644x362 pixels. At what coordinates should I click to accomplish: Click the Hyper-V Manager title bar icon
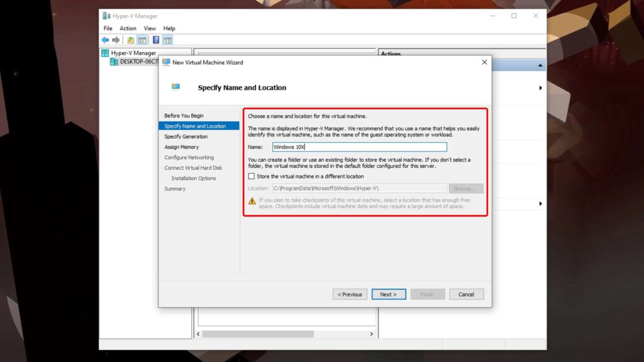point(106,16)
